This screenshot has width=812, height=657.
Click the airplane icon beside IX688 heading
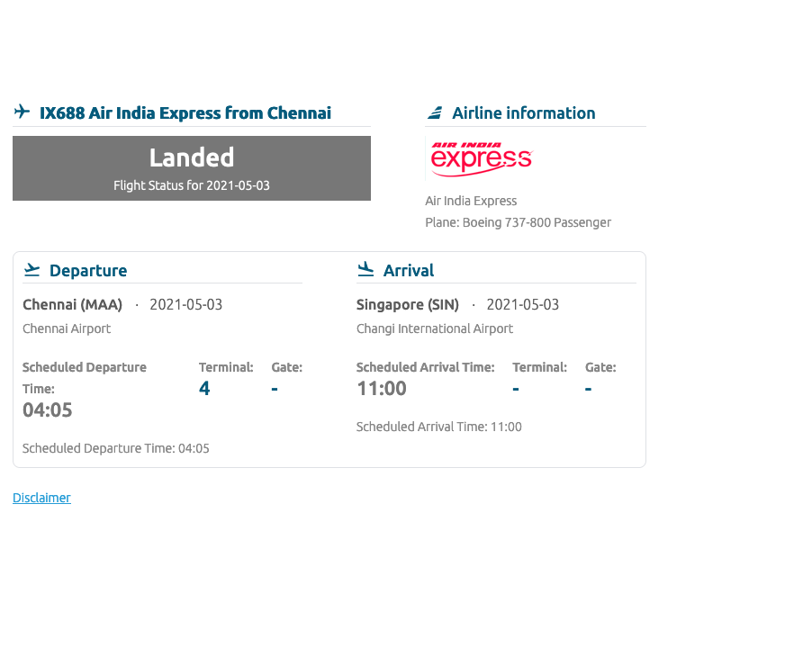coord(23,112)
